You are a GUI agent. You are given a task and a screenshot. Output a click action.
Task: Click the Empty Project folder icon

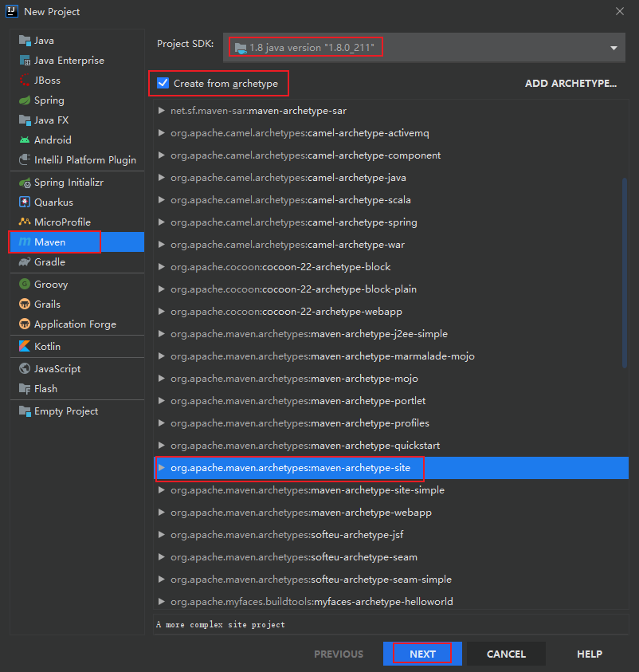pyautogui.click(x=25, y=411)
